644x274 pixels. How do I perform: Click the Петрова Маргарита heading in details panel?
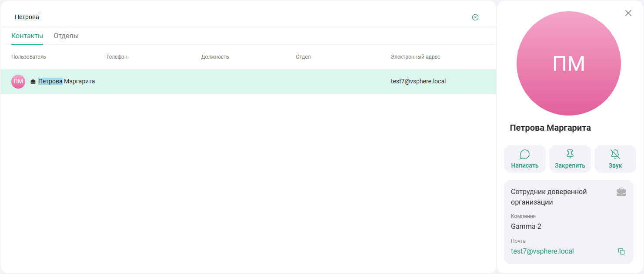click(550, 128)
